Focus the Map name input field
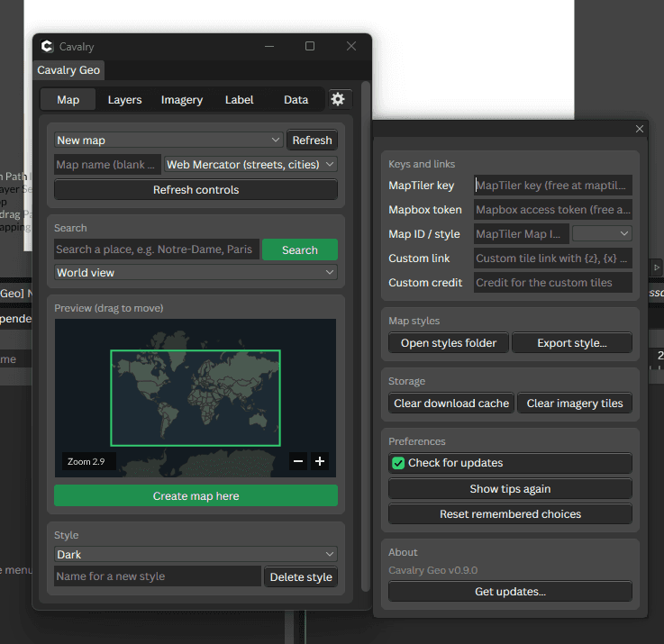 coord(107,165)
